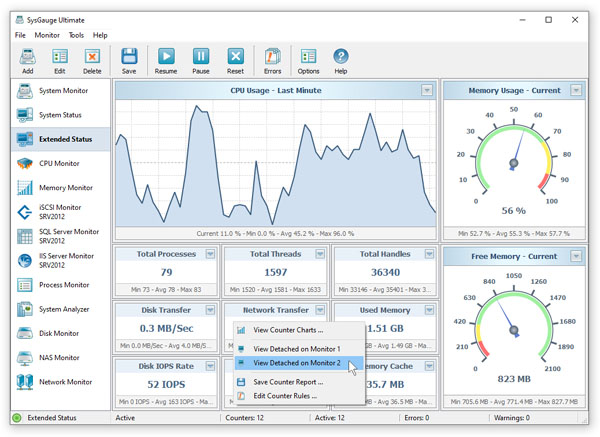Click the Total Processes value 79

click(x=166, y=272)
